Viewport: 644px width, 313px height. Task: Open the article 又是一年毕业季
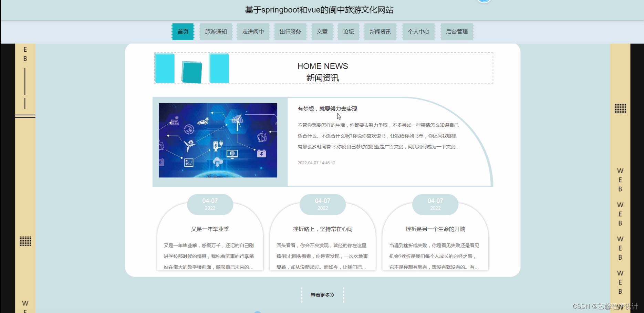point(210,228)
